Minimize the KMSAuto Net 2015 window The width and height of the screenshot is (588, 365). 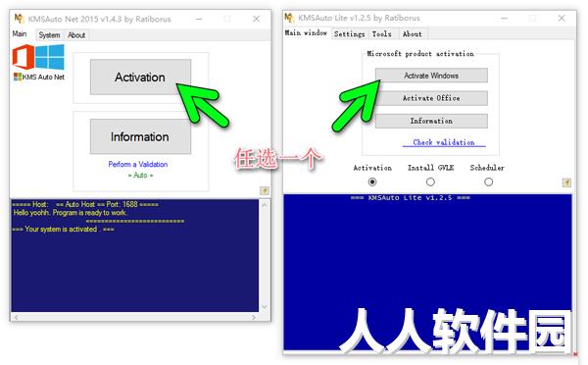(199, 19)
